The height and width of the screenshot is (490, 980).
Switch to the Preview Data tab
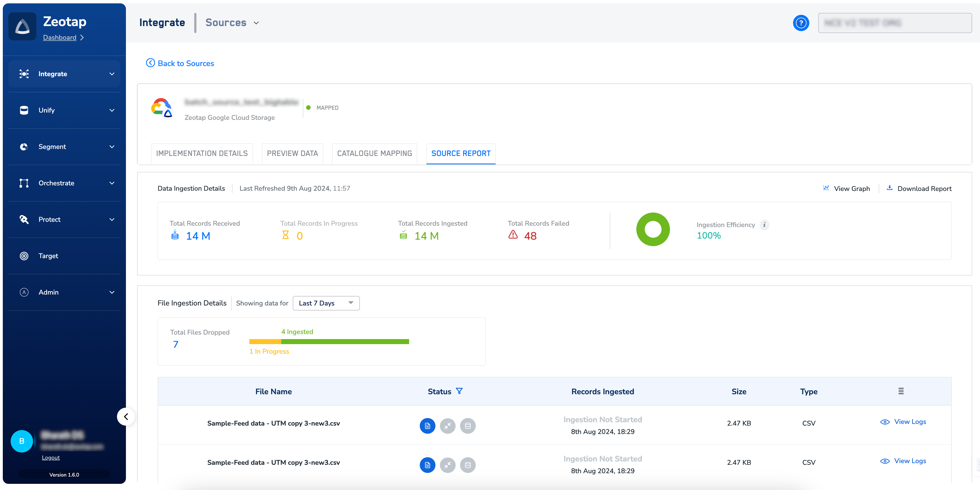click(x=292, y=153)
